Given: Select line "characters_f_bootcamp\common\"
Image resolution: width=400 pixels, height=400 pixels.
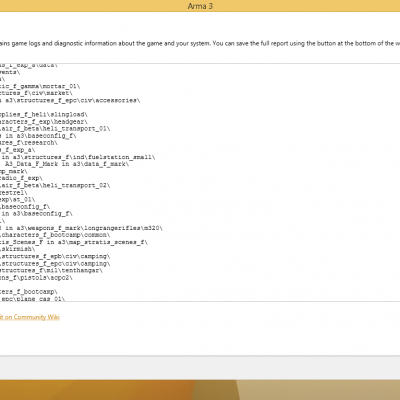Looking at the screenshot, I should click(x=55, y=235).
